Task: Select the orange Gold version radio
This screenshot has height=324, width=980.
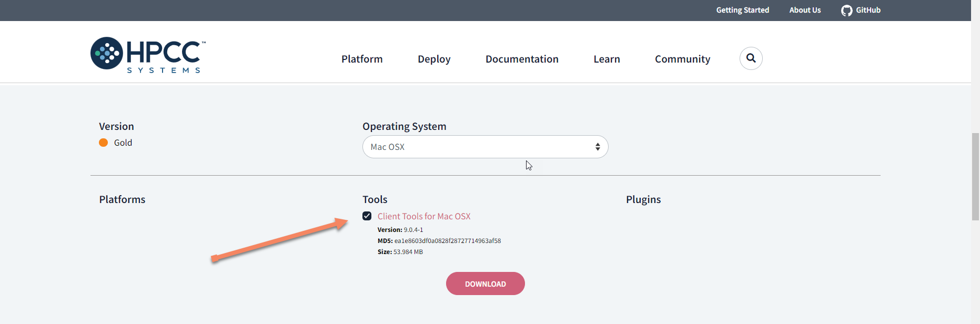Action: 104,143
